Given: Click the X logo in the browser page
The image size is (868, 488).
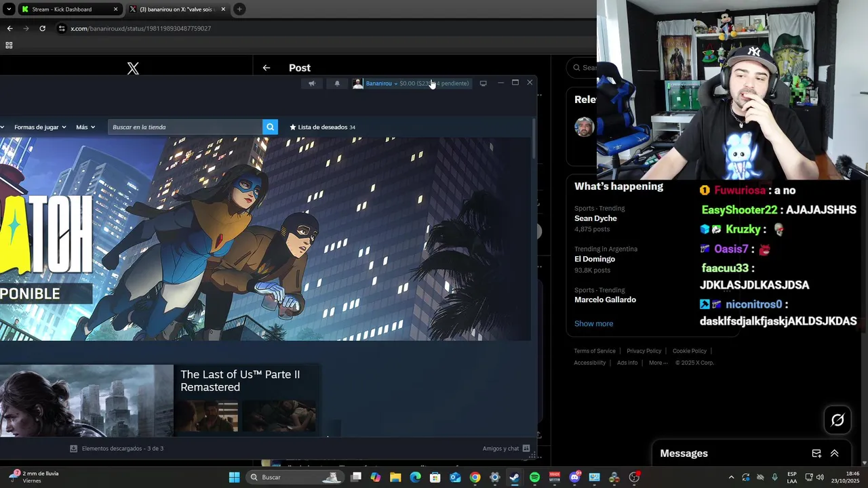Looking at the screenshot, I should coord(133,68).
